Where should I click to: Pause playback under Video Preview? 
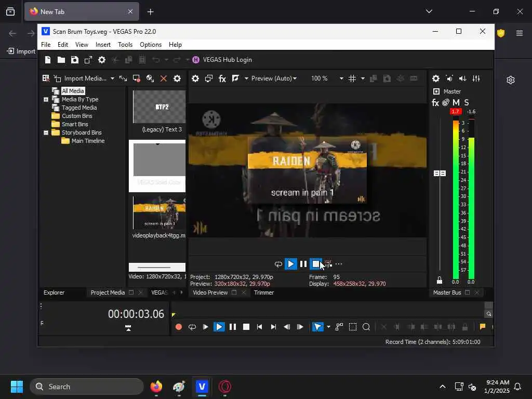[303, 264]
